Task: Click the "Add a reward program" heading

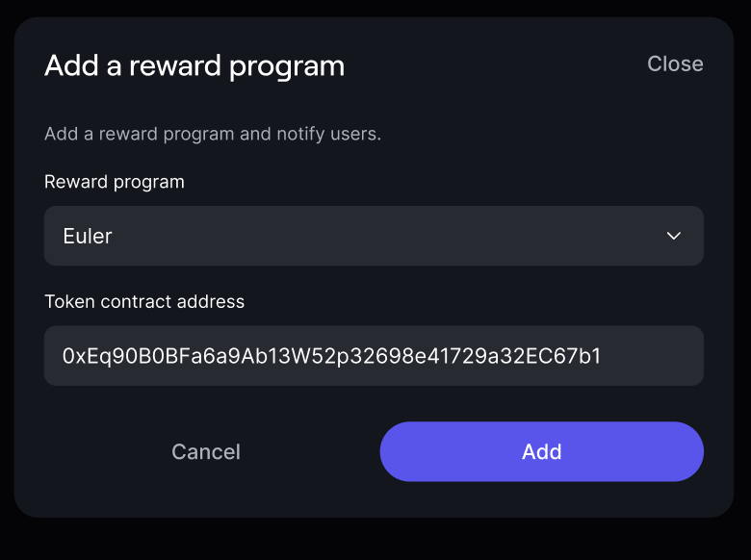Action: 194,65
